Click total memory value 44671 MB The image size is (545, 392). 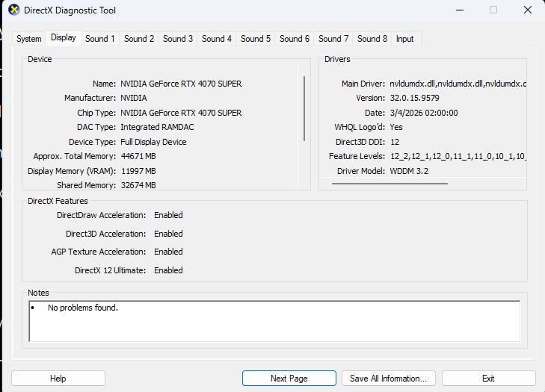(138, 156)
